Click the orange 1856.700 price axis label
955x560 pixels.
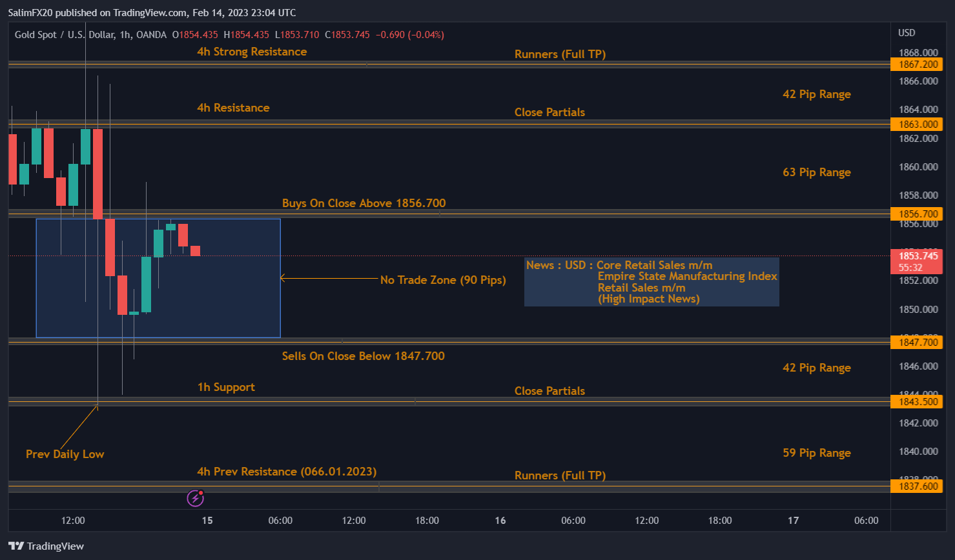point(916,214)
